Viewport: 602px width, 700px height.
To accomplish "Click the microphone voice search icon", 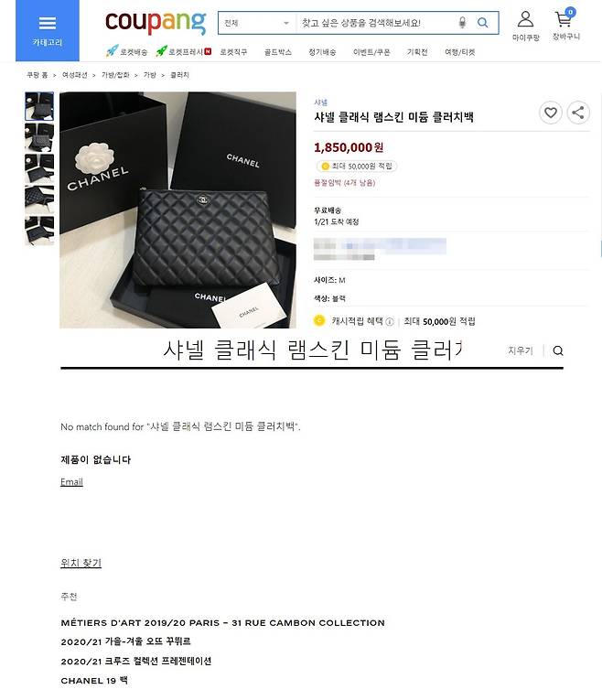I will [x=462, y=22].
